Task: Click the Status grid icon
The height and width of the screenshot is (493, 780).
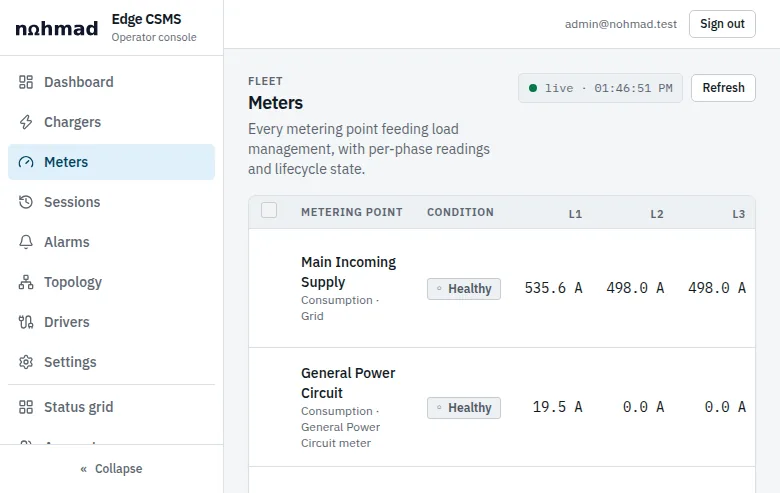Action: 26,407
